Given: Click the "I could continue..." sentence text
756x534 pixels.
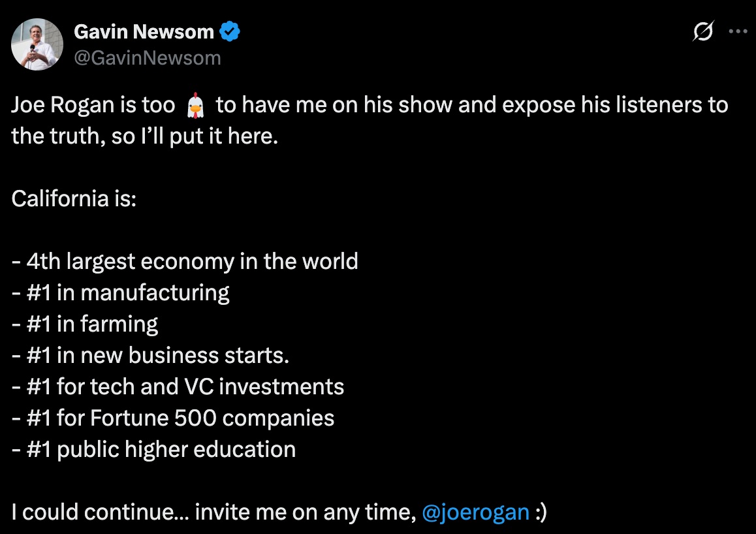Looking at the screenshot, I should pos(213,512).
